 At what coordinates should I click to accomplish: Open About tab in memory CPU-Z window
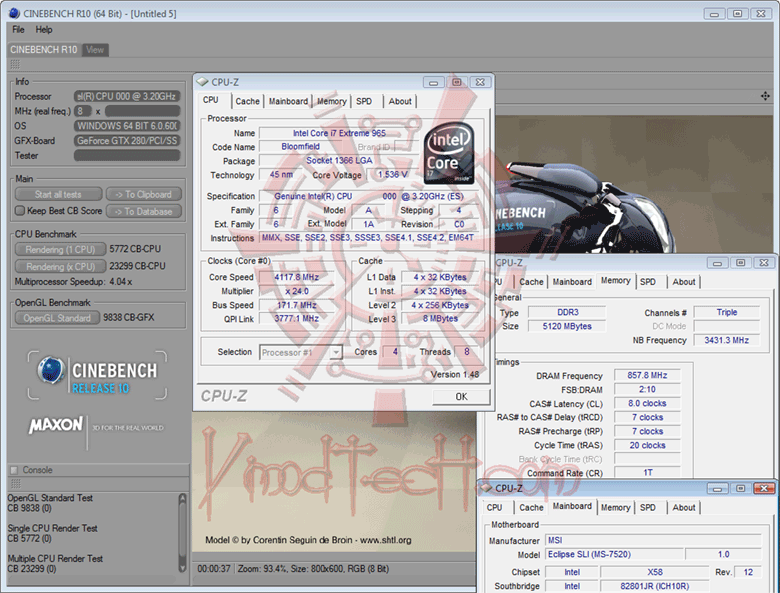[x=683, y=282]
